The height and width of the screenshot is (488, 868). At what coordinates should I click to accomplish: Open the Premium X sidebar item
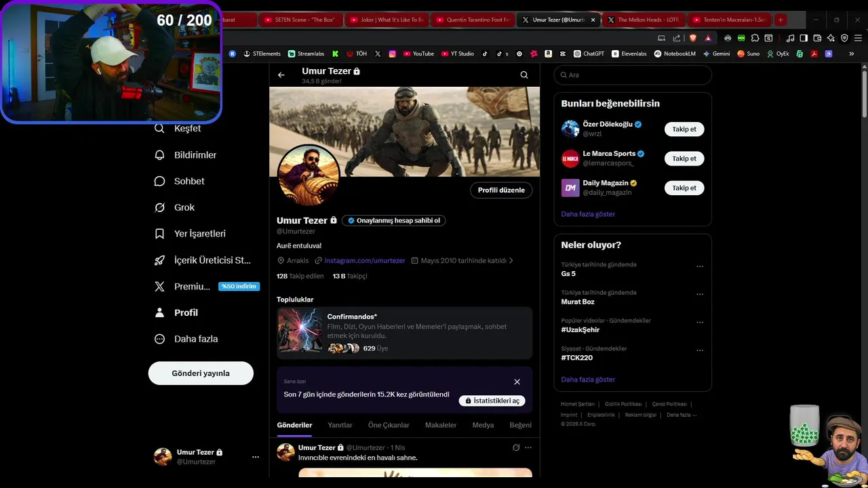(x=208, y=287)
